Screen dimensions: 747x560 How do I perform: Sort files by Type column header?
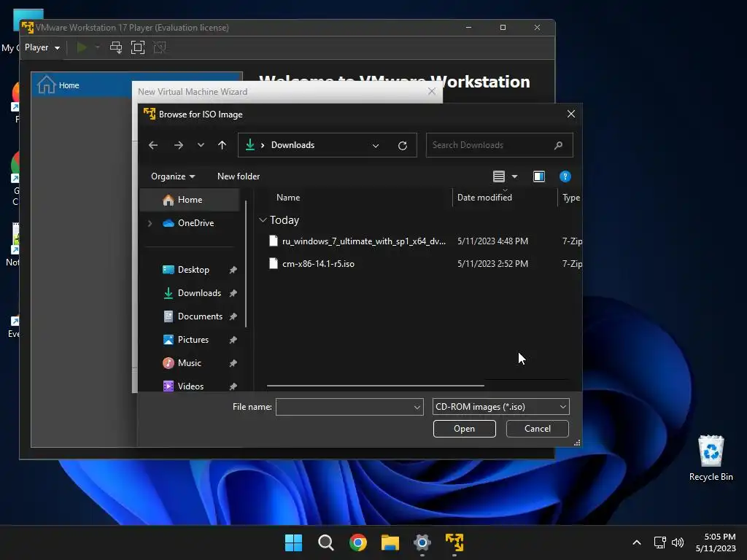coord(570,198)
